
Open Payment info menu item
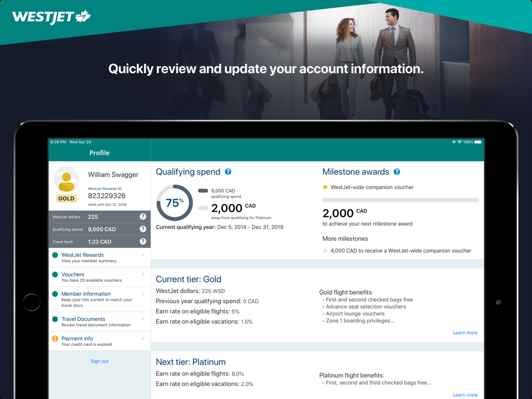(100, 341)
